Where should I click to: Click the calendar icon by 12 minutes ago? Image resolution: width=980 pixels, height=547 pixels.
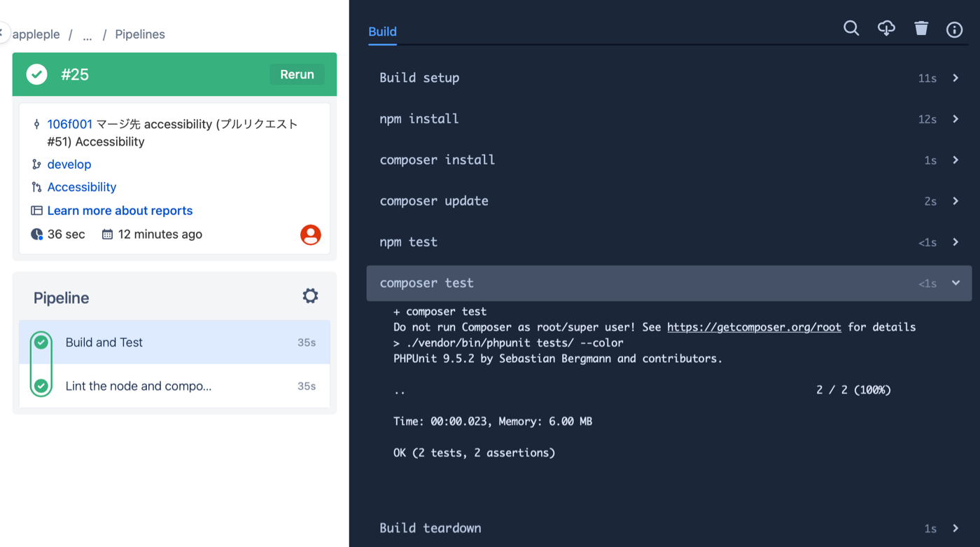pos(107,235)
